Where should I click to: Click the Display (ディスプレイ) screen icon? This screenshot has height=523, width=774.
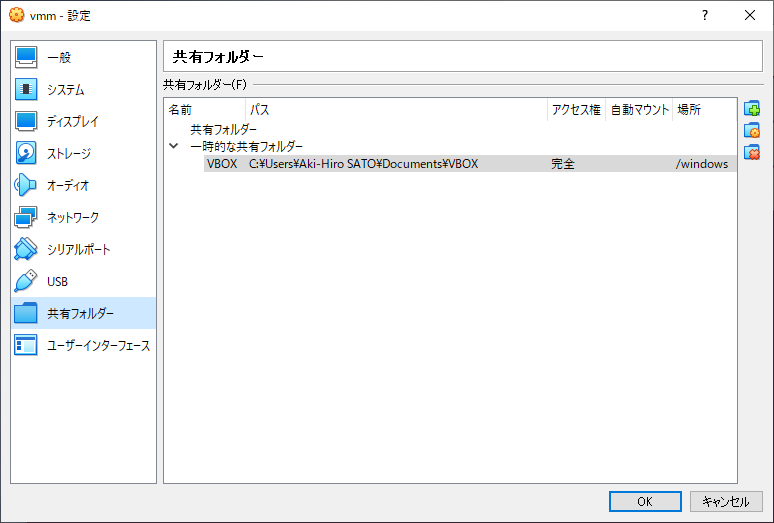pos(26,121)
